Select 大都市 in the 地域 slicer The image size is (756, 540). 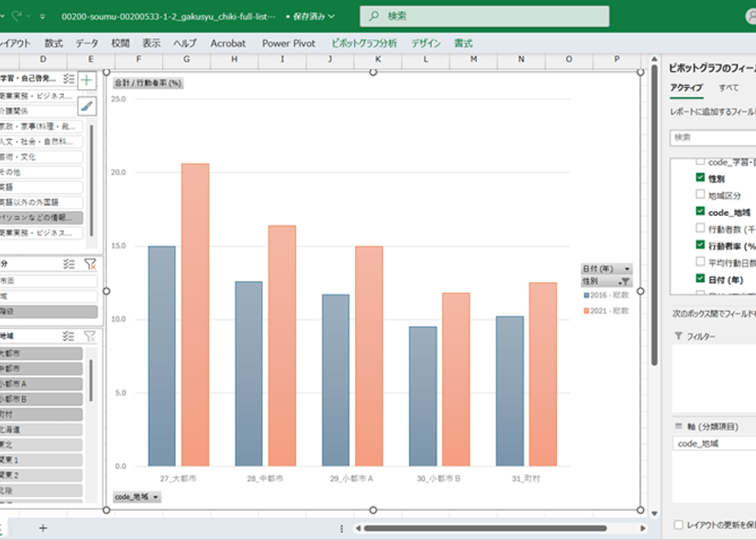click(x=41, y=353)
